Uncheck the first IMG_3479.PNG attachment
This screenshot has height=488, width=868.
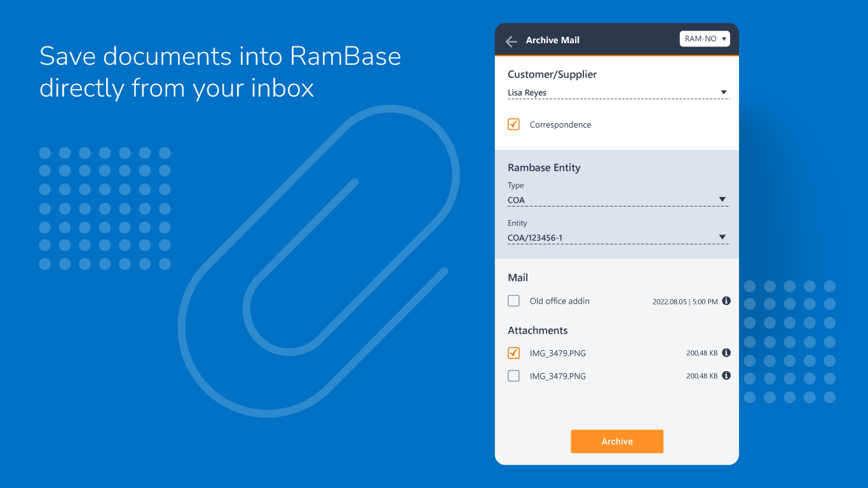click(x=514, y=353)
